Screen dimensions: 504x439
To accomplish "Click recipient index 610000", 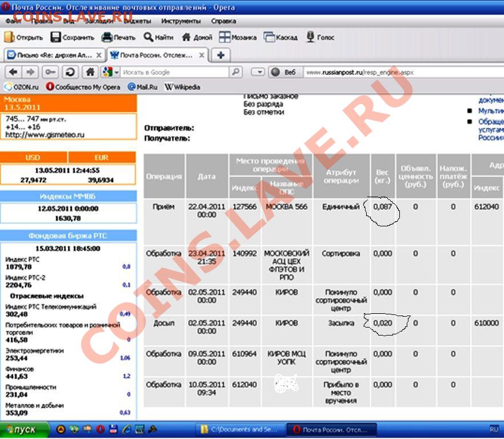I will click(x=487, y=323).
